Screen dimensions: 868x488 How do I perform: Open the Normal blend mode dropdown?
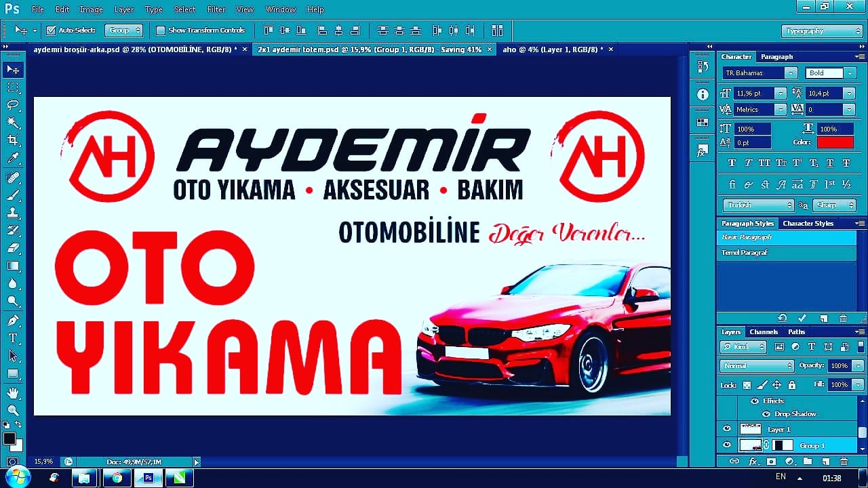point(757,366)
